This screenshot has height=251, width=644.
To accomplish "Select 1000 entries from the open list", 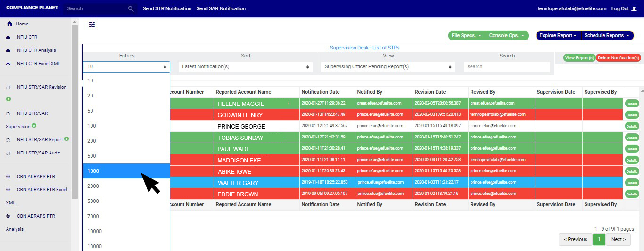I will [126, 171].
